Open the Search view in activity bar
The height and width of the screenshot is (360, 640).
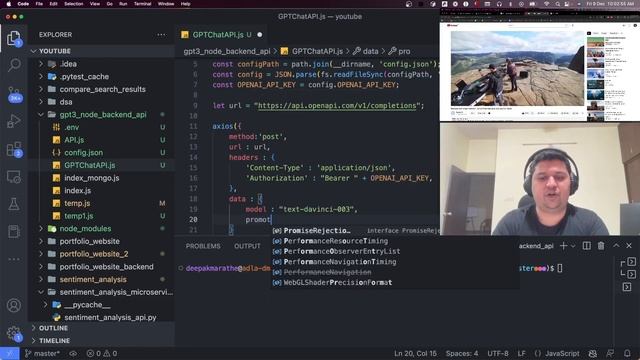click(14, 65)
